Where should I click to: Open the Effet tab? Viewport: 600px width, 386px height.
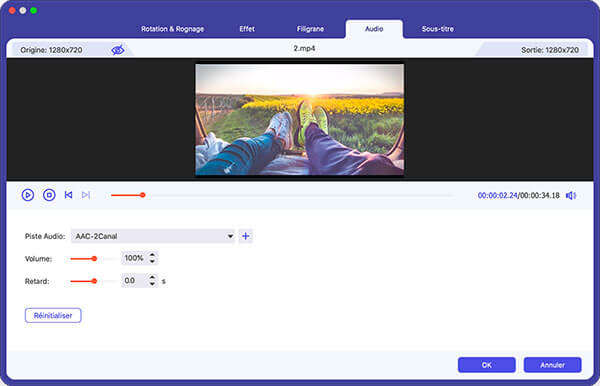(247, 29)
